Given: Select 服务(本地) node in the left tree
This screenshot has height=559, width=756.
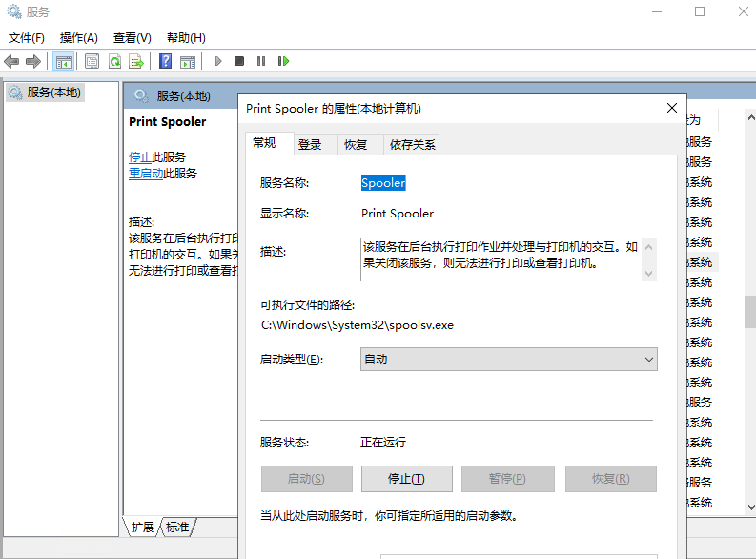Looking at the screenshot, I should 46,93.
